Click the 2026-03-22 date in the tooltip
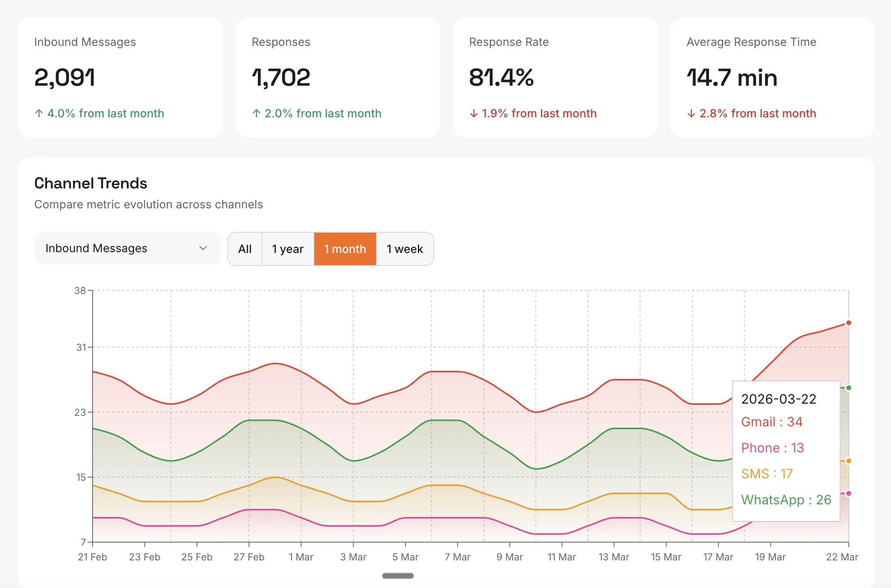 coord(779,399)
